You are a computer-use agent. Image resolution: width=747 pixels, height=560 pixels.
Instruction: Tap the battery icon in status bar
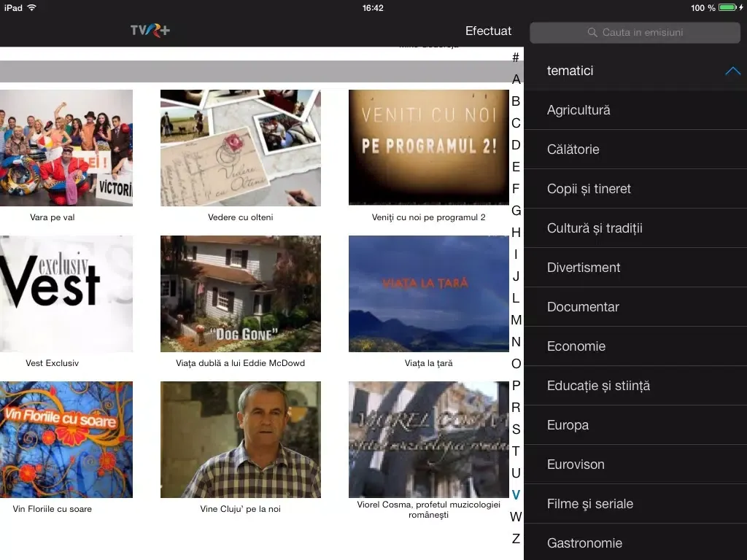[x=727, y=7]
